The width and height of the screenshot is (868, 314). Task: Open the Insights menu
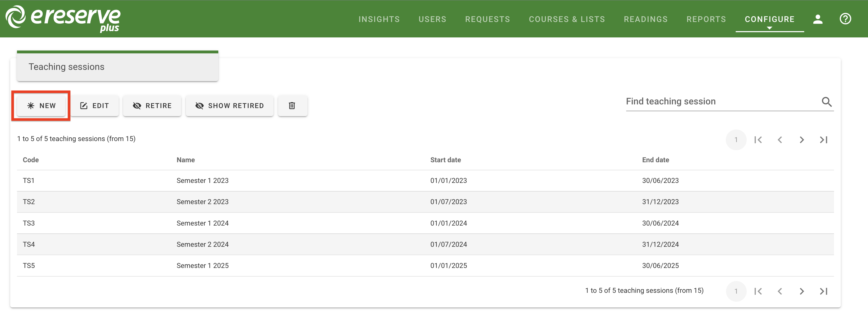[x=379, y=19]
